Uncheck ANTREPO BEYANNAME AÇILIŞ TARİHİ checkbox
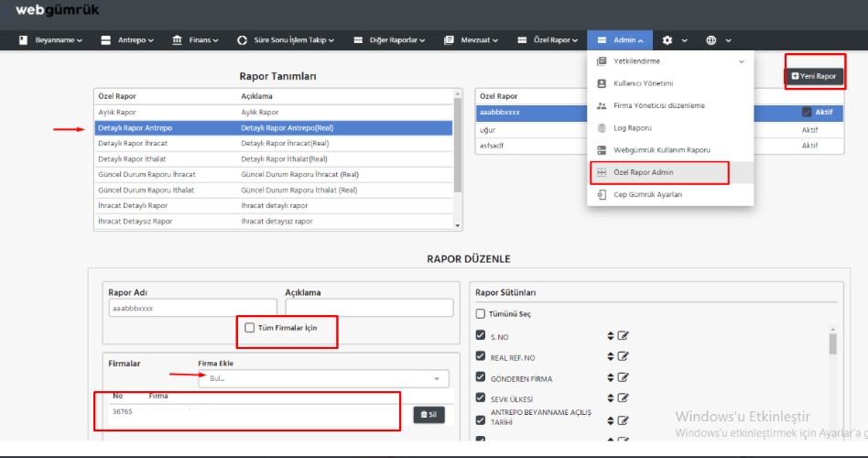 pos(481,420)
